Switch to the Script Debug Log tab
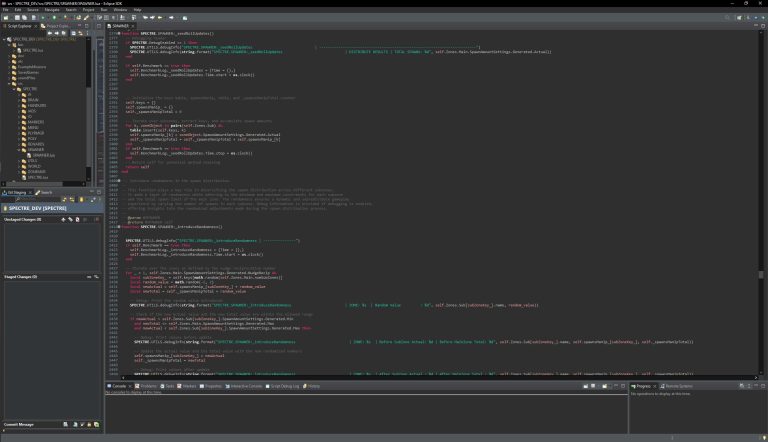The width and height of the screenshot is (768, 442). (282, 386)
